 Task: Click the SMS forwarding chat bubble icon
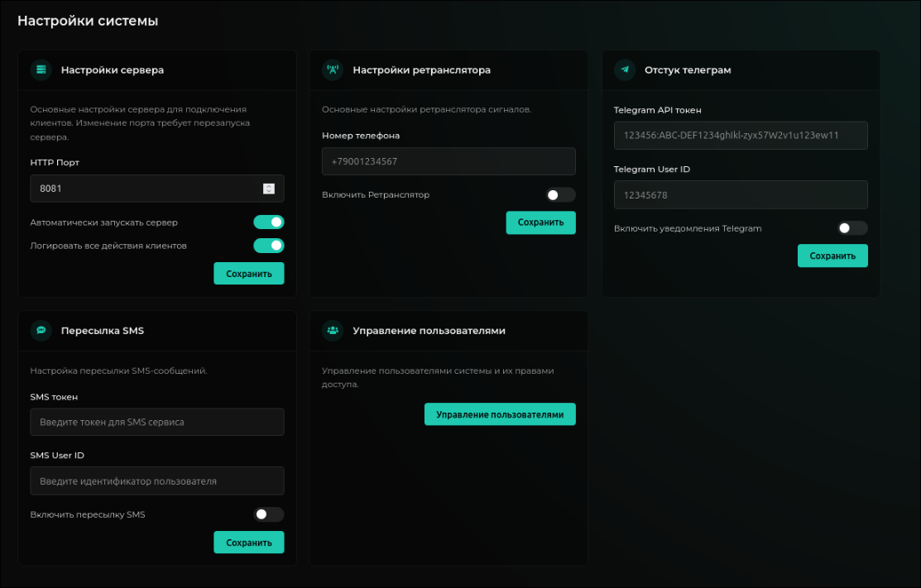tap(41, 330)
